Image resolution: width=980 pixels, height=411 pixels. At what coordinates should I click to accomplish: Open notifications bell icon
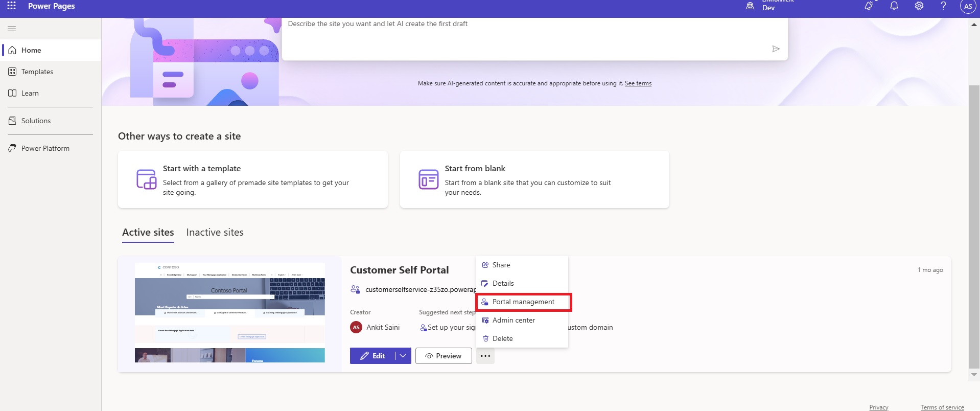click(x=894, y=6)
